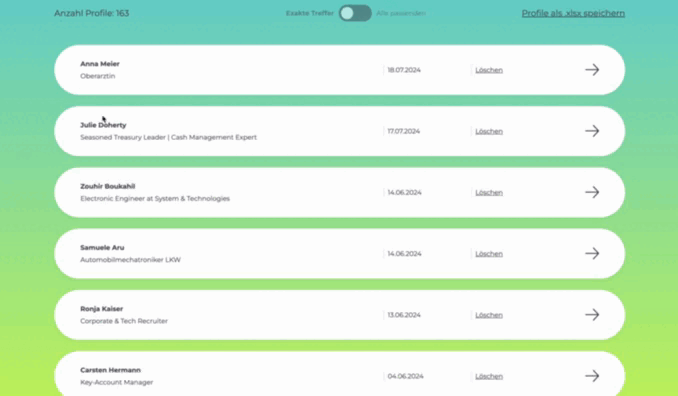
Task: Click the Oberarztin job title
Action: (98, 76)
